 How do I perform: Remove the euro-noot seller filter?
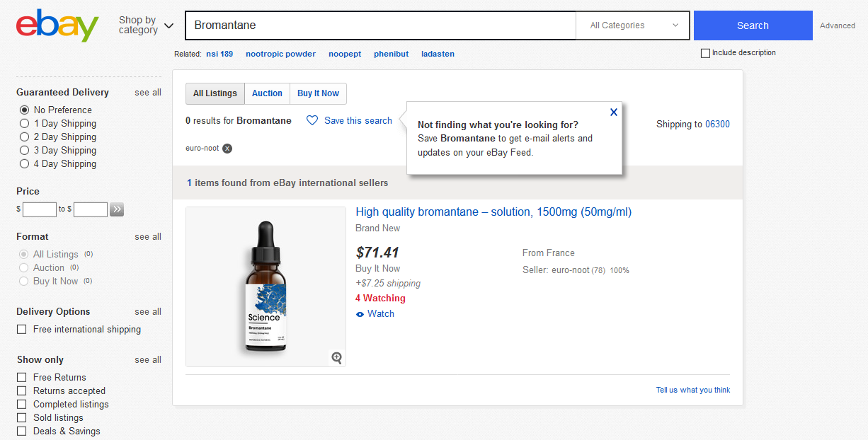[227, 149]
